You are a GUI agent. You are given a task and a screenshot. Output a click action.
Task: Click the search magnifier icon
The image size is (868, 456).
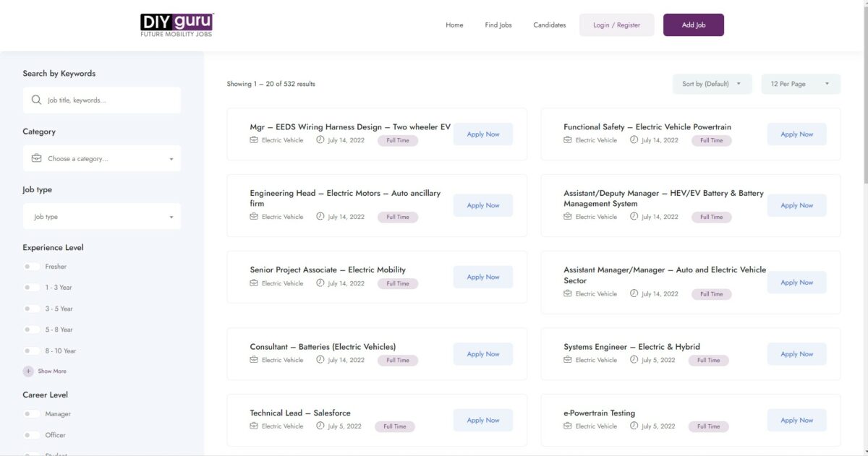(37, 100)
